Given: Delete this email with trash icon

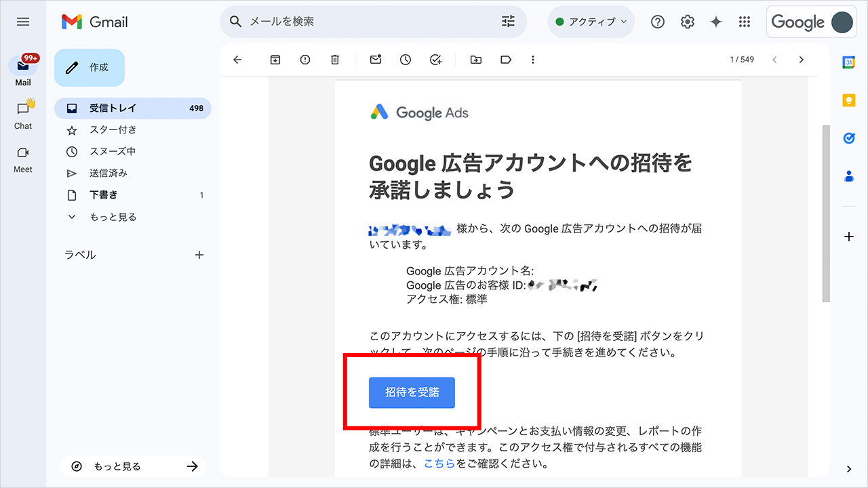Looking at the screenshot, I should coord(335,60).
